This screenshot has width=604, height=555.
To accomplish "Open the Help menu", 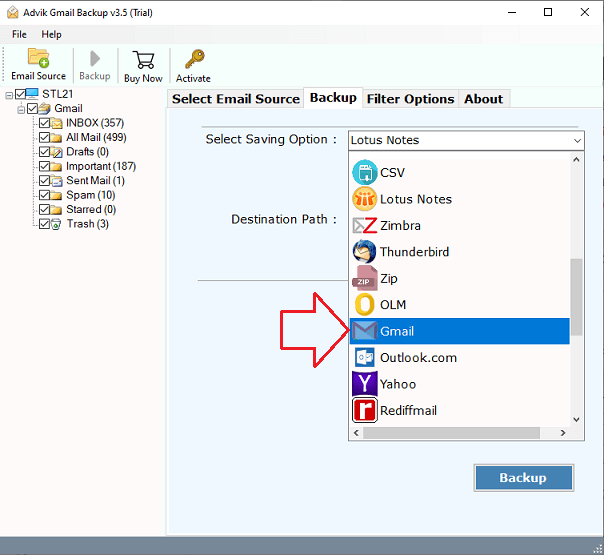I will (x=51, y=34).
